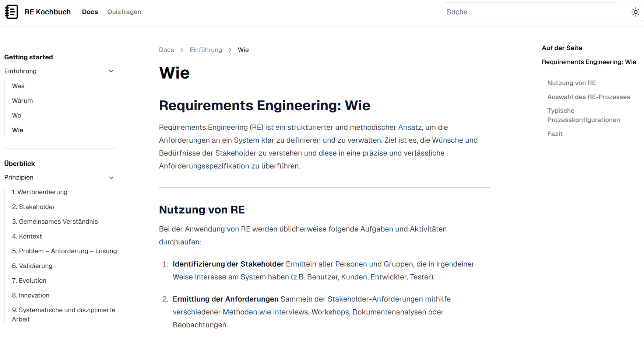Viewport: 644px width, 341px height.
Task: Open 5. Problem – Anforderung – Lösung
Action: pos(64,251)
